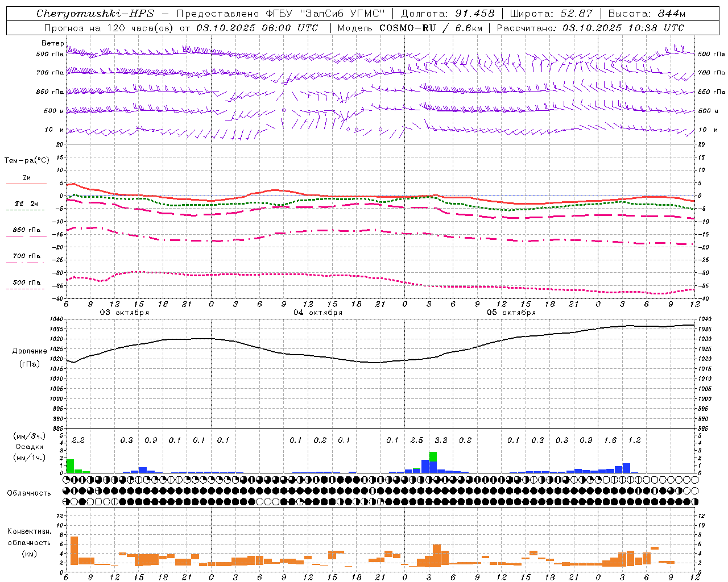This screenshot has width=728, height=582.
Task: Click the Долгота: 91.458 longitude value
Action: [x=448, y=14]
